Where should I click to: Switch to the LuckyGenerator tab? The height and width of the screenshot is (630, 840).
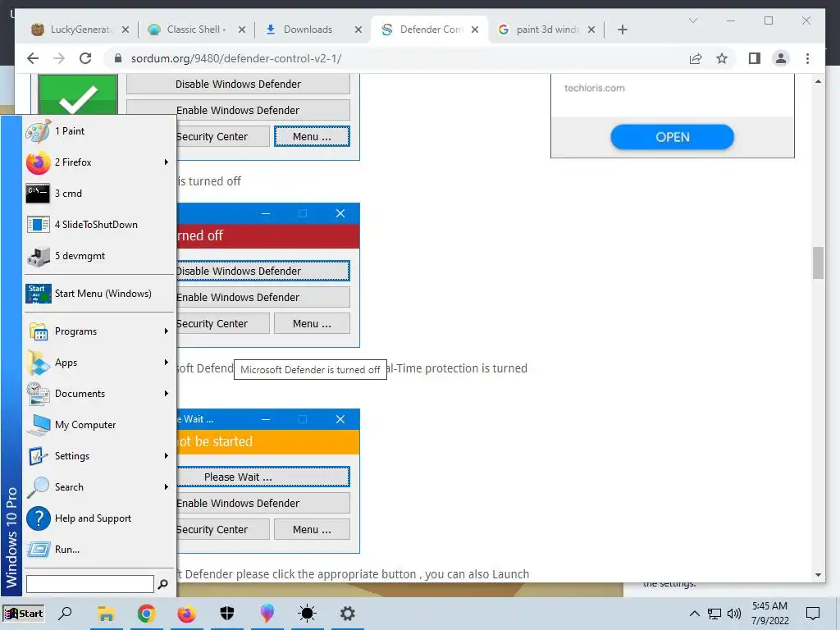[x=80, y=30]
